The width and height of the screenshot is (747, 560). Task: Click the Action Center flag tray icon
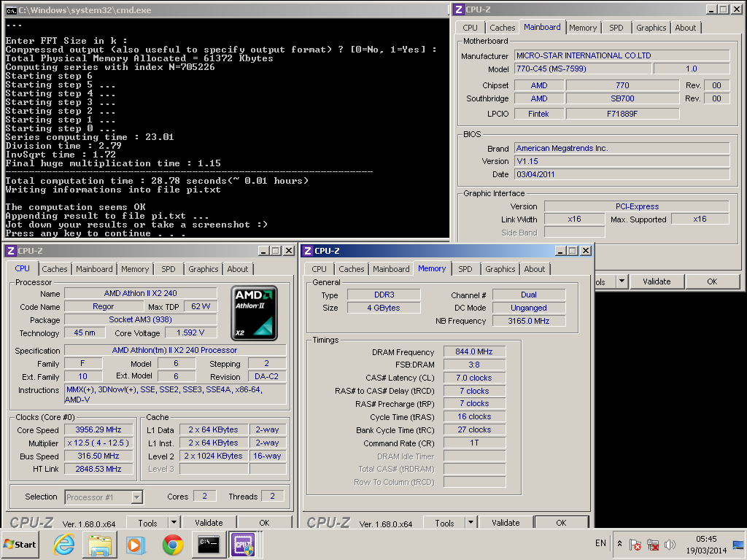(635, 544)
